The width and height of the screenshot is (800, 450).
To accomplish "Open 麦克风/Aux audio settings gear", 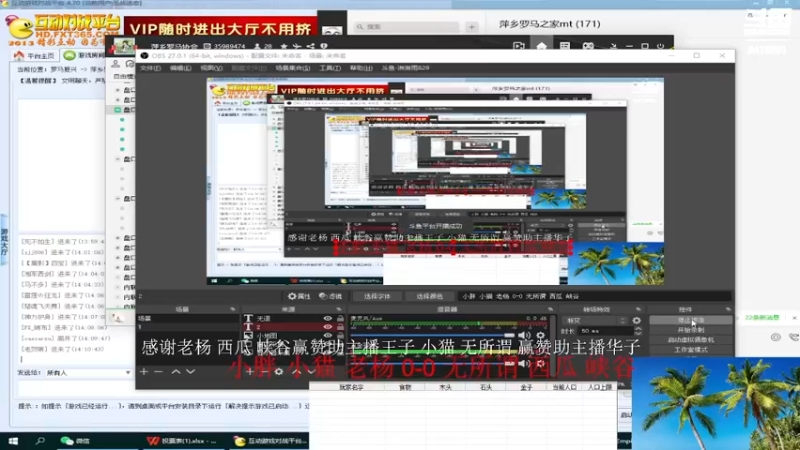I will [x=540, y=335].
